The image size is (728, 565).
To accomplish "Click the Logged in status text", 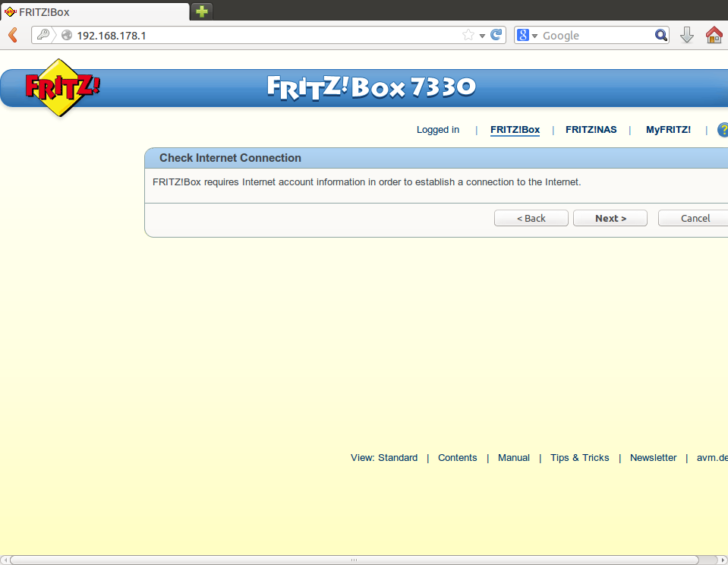I will (x=438, y=130).
